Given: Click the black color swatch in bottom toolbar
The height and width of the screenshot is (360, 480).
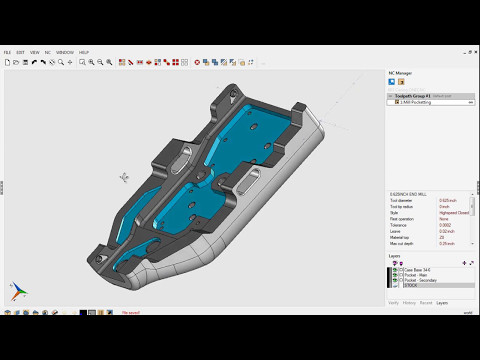Looking at the screenshot, I should [x=83, y=313].
